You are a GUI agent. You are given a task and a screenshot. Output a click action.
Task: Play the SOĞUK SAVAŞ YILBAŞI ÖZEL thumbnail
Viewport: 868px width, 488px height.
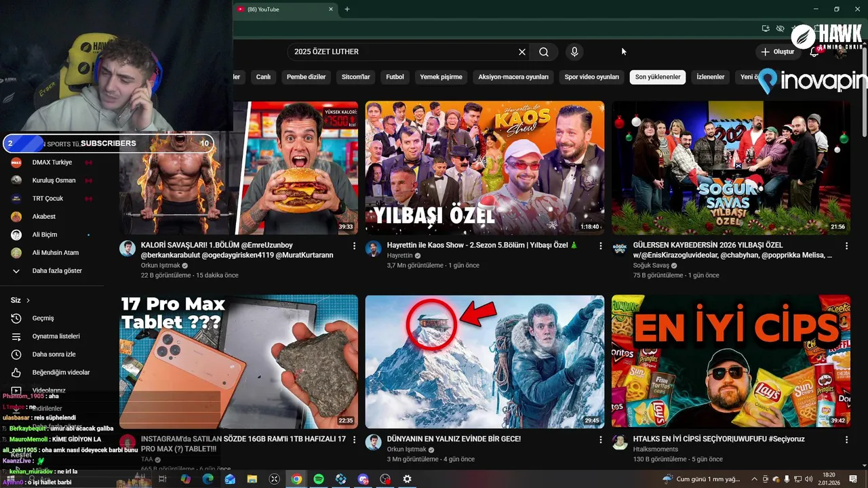point(731,167)
